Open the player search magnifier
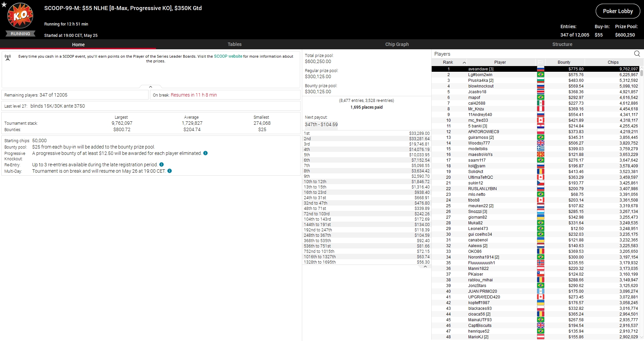This screenshot has height=341, width=644. pyautogui.click(x=637, y=54)
